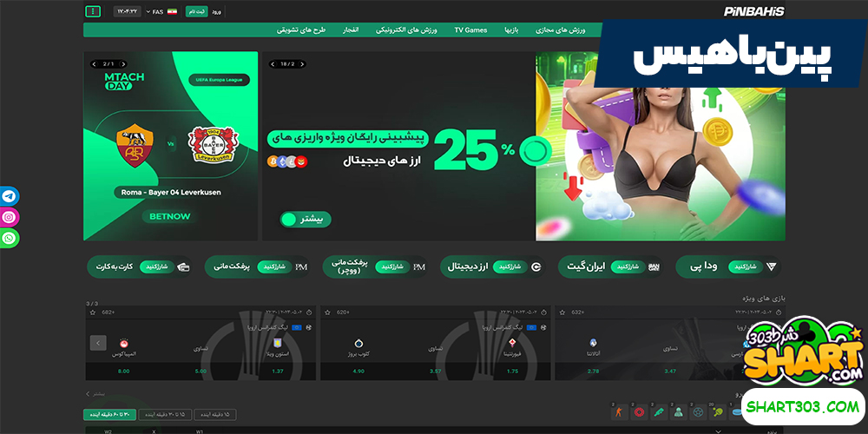Go to previous slide in Match Day banner
This screenshot has width=868, height=434.
(x=95, y=64)
